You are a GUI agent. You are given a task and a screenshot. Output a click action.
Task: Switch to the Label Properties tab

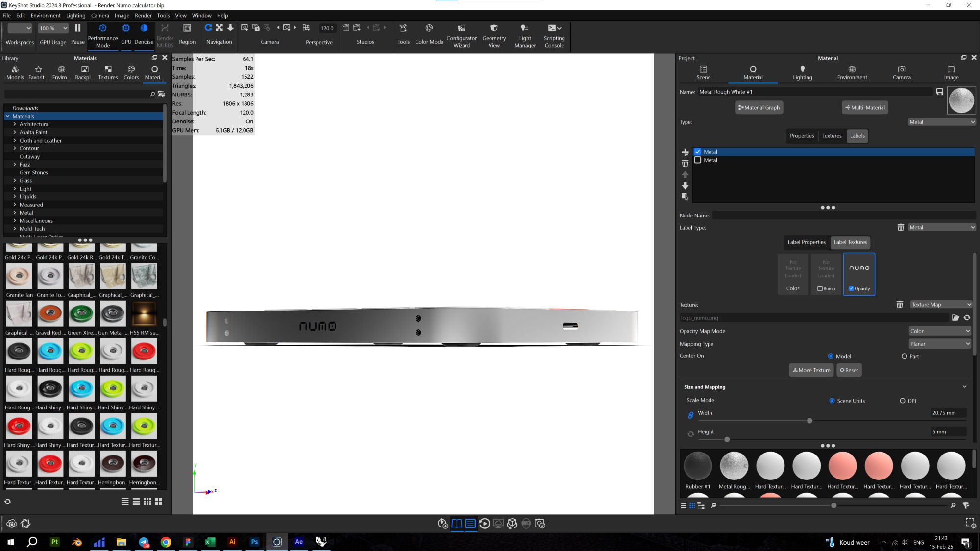point(806,242)
